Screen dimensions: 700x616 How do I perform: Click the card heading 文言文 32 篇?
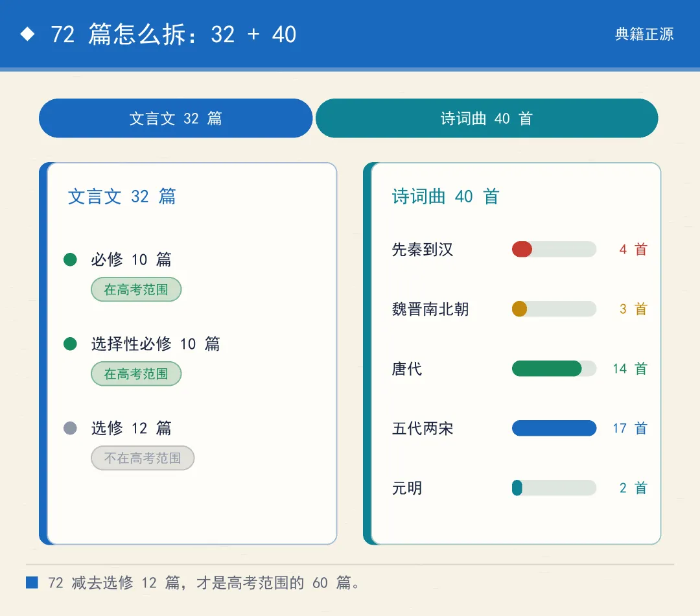[122, 196]
